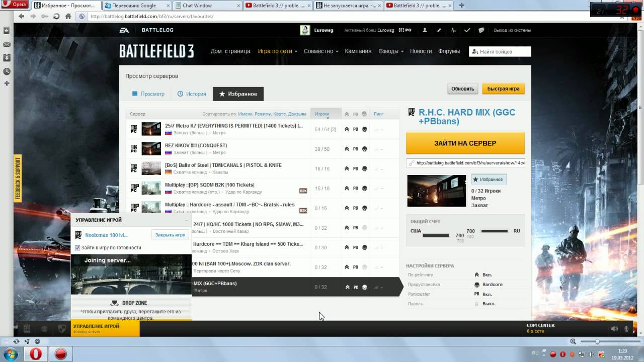Open Opera bookmarks star sidebar panel

pyautogui.click(x=7, y=31)
